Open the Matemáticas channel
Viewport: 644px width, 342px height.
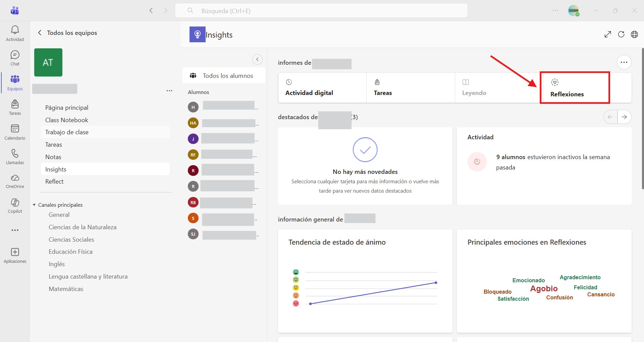coord(66,289)
